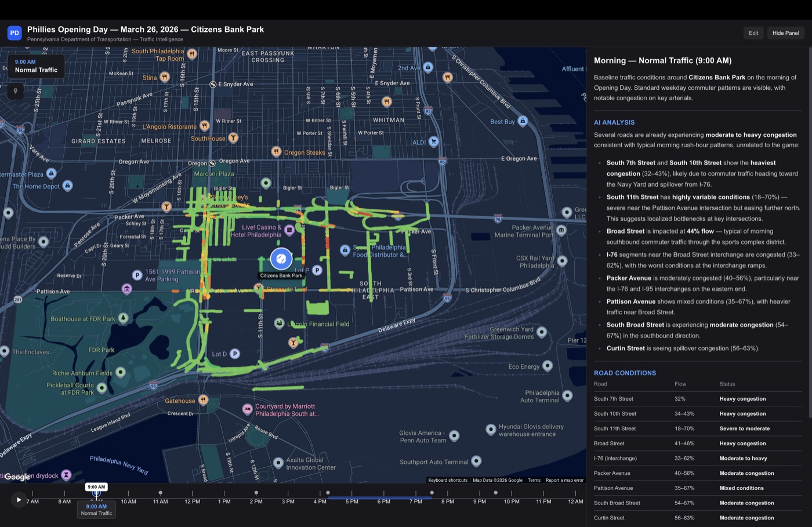This screenshot has height=527, width=812.
Task: Open the Axalta Global Innovation Center pin
Action: pyautogui.click(x=278, y=463)
